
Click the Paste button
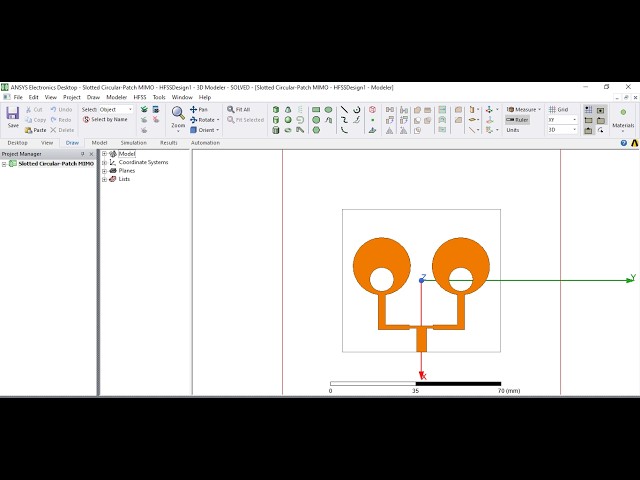(x=35, y=130)
